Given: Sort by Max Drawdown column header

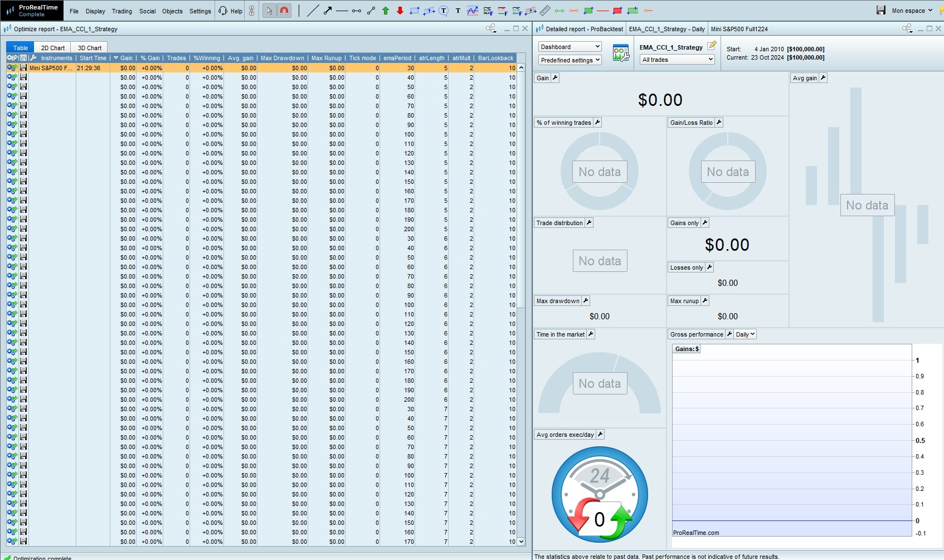Looking at the screenshot, I should click(x=282, y=58).
